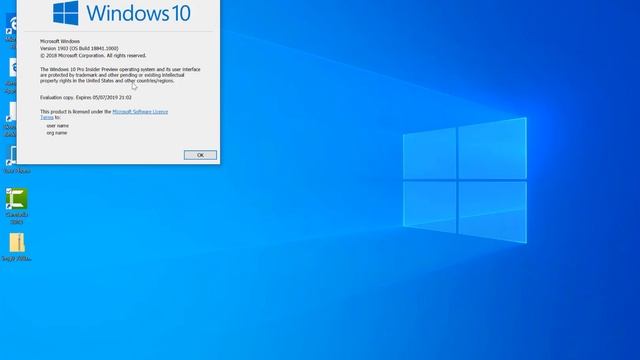Click the 'org name' licensee text
Viewport: 640px width, 360px height.
pos(57,133)
